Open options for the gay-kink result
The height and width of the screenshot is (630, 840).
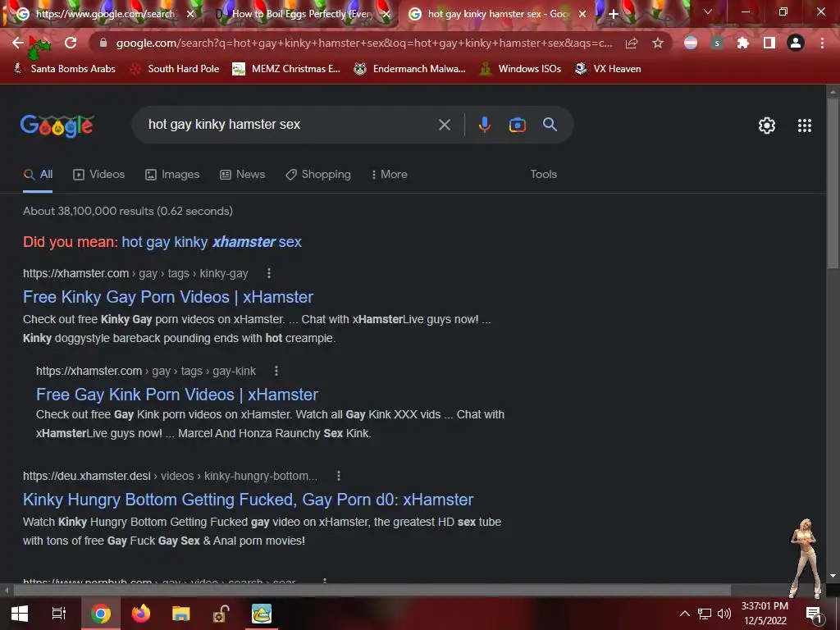pos(276,371)
